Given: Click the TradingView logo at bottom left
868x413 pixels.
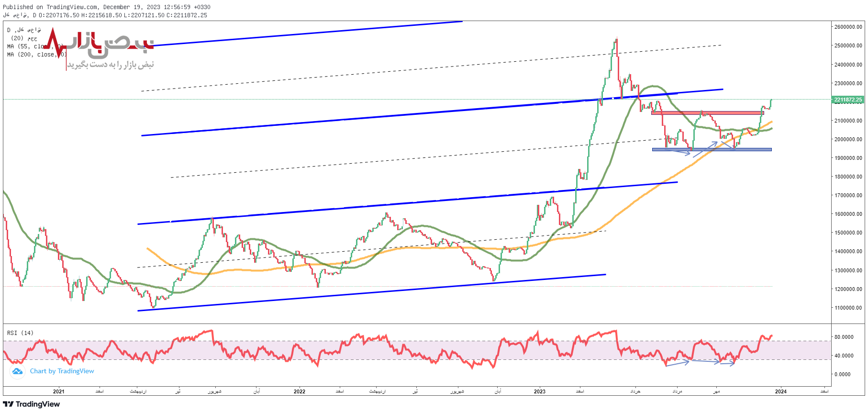Looking at the screenshot, I should (32, 404).
